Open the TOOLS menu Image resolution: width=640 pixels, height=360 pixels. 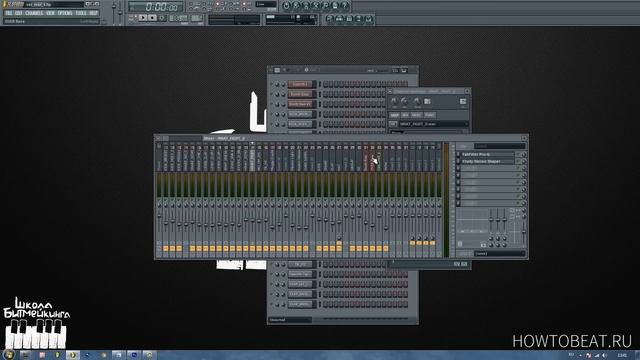coord(81,13)
